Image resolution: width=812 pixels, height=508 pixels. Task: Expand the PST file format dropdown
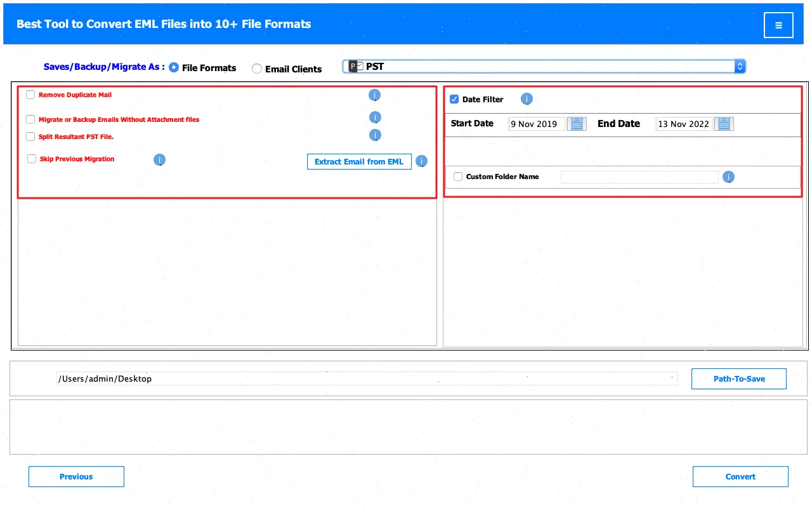(x=739, y=66)
